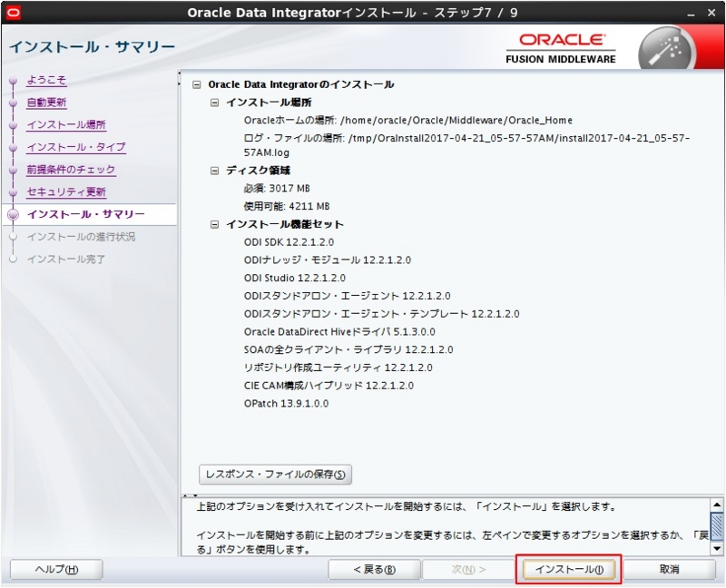The width and height of the screenshot is (726, 588).
Task: Click the 必須: 3017 MB entry
Action: click(x=277, y=189)
